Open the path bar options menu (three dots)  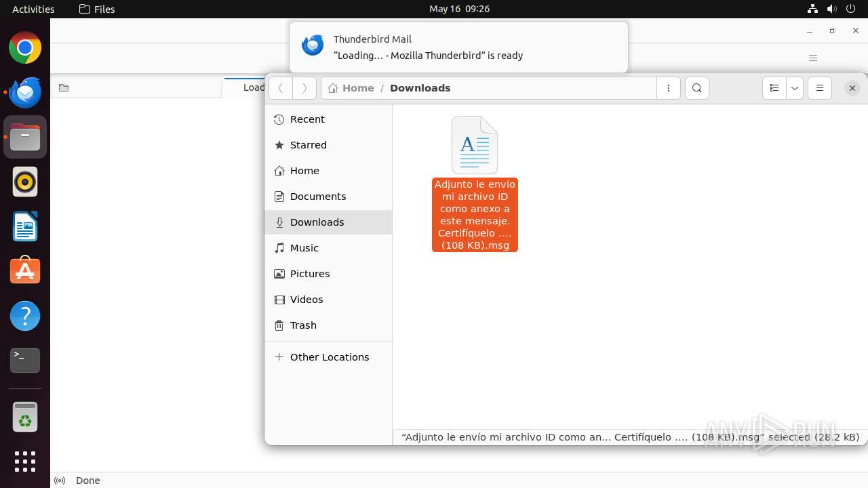tap(669, 88)
